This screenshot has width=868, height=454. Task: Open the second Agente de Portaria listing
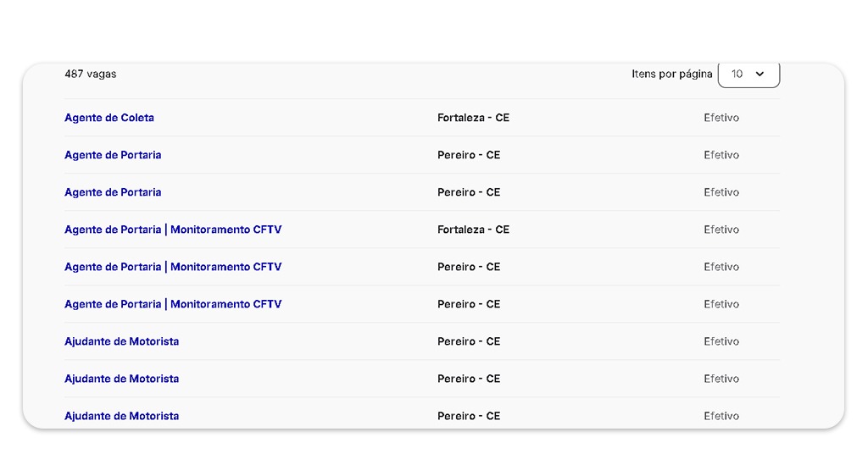[113, 192]
